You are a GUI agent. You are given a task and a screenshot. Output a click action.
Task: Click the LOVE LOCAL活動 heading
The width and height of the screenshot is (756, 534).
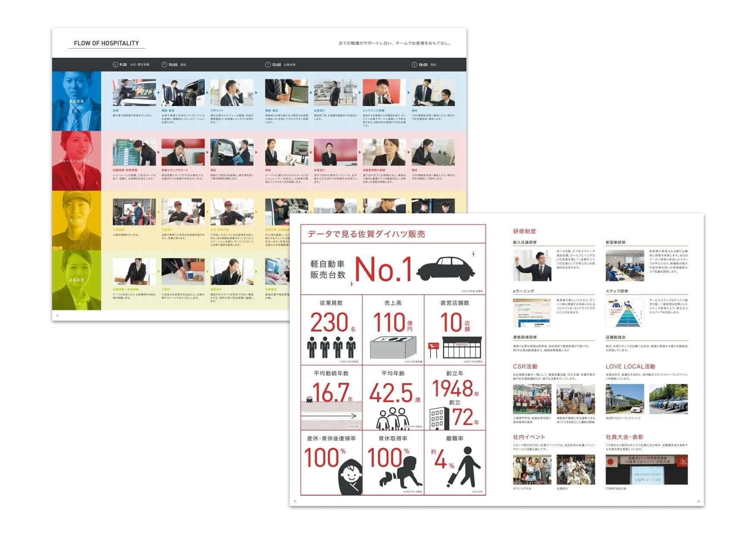(631, 366)
